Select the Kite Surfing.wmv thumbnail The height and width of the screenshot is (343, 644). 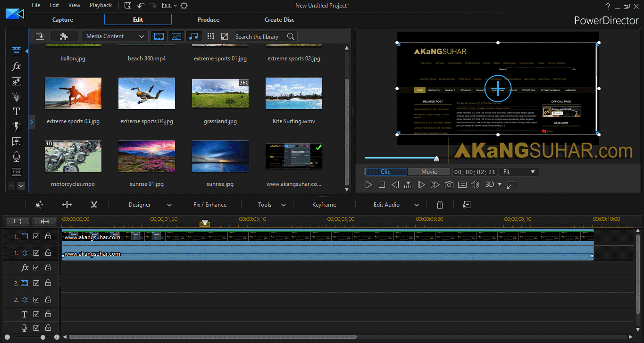coord(294,93)
